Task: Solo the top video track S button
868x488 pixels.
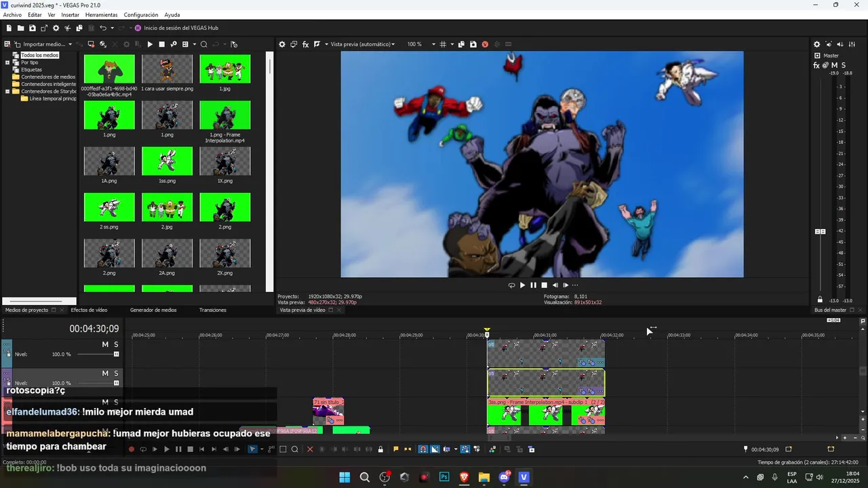Action: pos(116,344)
